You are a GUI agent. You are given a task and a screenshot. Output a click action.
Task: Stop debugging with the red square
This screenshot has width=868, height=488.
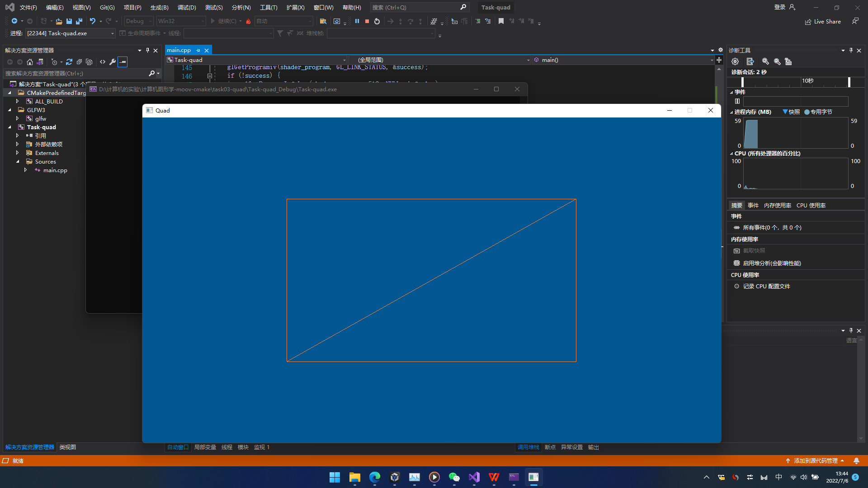pos(367,21)
